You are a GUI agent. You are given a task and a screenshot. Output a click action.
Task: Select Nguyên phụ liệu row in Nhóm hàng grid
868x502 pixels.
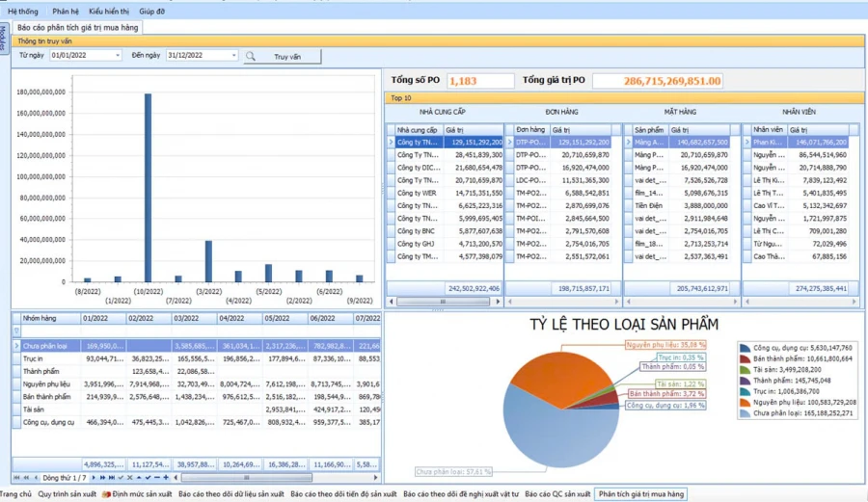tap(197, 383)
